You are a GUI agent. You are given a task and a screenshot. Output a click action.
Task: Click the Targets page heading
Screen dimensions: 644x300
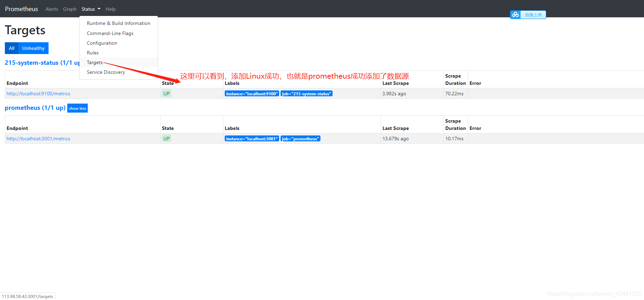25,30
